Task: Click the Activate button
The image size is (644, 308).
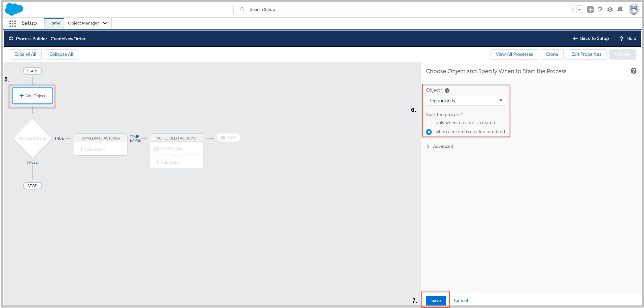Action: 622,54
